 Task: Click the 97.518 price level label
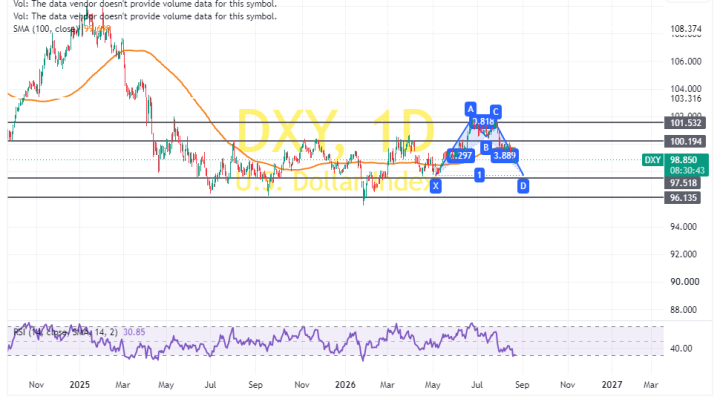[682, 183]
